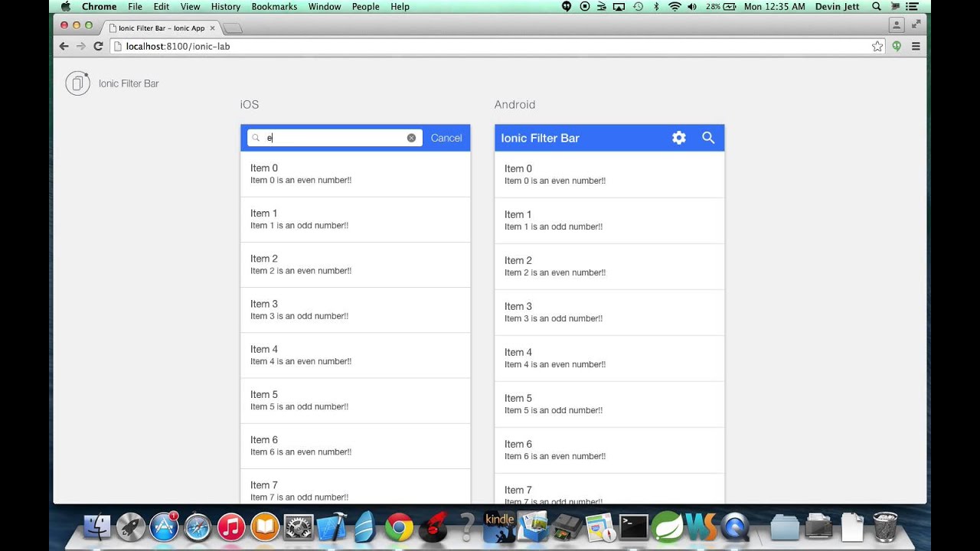This screenshot has height=551, width=980.
Task: Bookmark this page with the star
Action: coord(877,46)
